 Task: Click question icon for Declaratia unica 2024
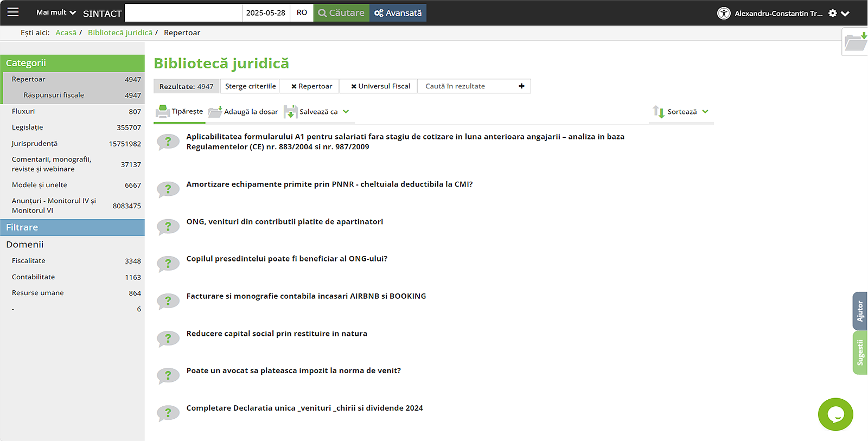(168, 413)
